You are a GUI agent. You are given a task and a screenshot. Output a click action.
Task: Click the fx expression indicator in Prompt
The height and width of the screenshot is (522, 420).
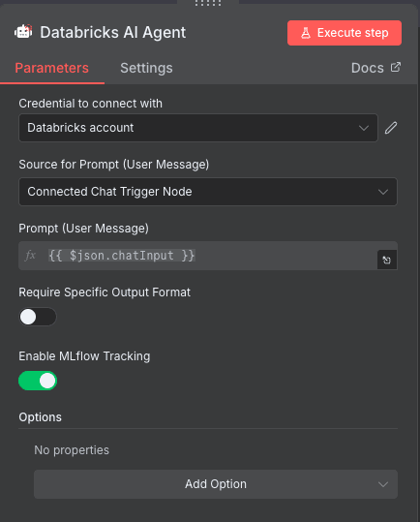30,256
